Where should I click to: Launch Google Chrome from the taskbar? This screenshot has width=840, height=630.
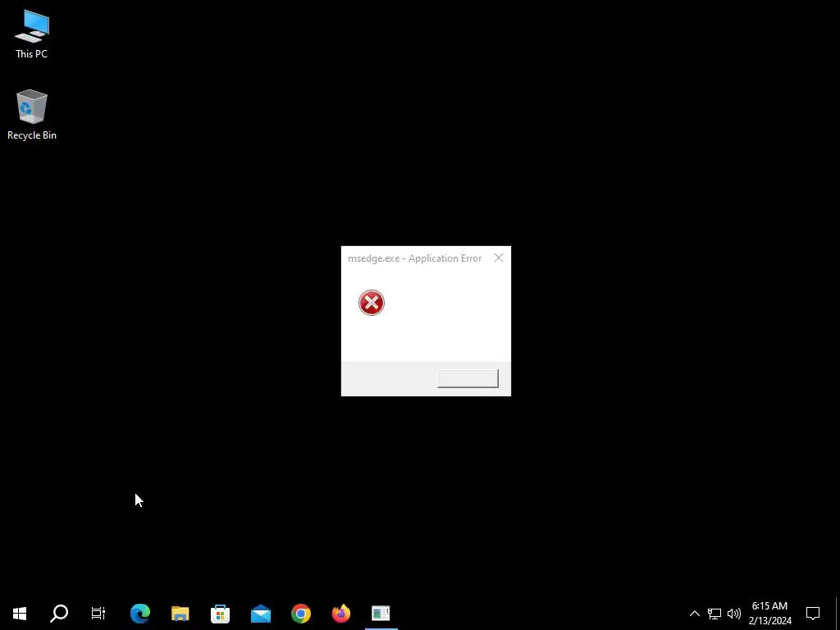point(300,613)
